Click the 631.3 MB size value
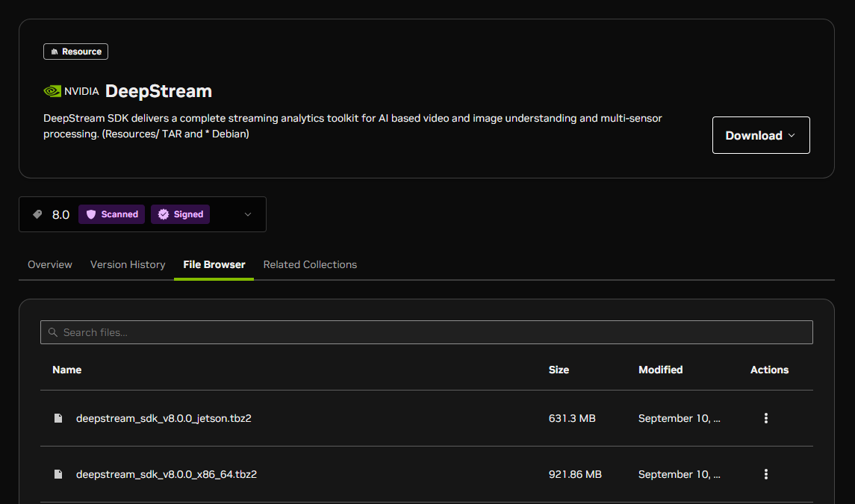Viewport: 855px width, 504px height. (x=572, y=418)
